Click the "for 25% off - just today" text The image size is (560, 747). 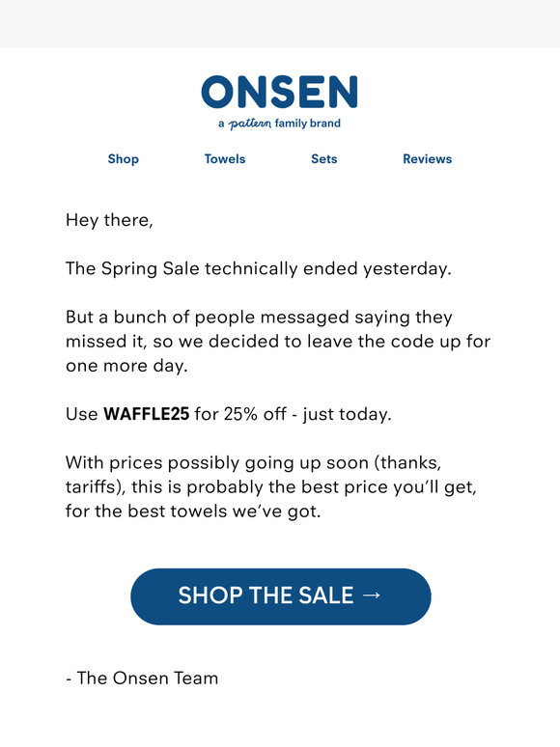click(293, 414)
